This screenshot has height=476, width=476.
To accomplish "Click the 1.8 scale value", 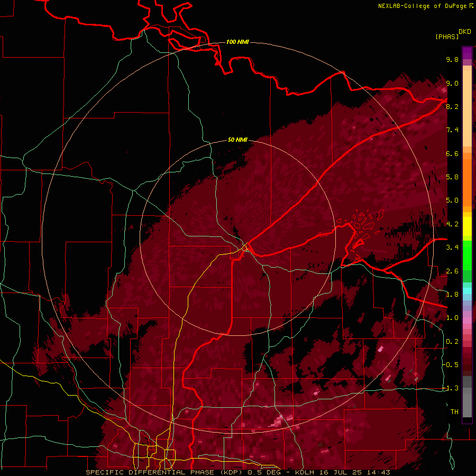I will [452, 295].
